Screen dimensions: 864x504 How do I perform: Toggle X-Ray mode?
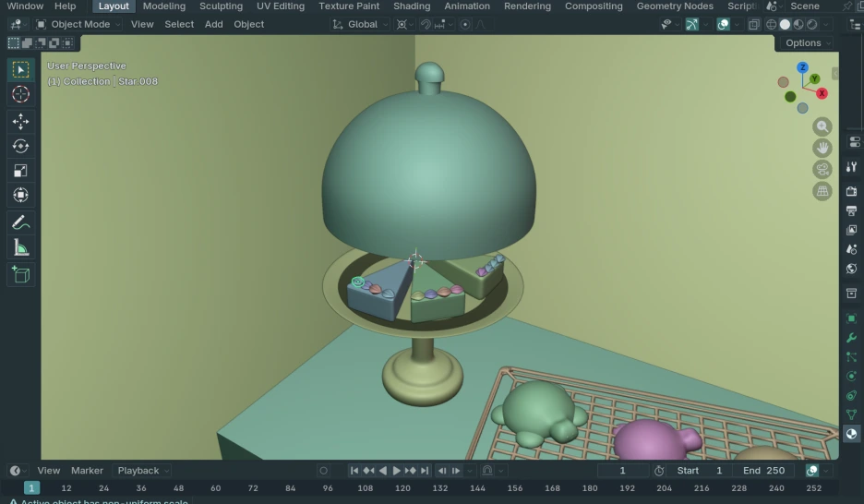coord(754,24)
